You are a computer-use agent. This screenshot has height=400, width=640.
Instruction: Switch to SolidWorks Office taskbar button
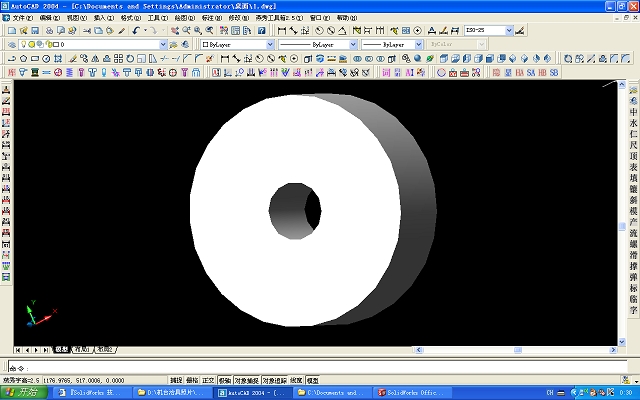point(412,393)
